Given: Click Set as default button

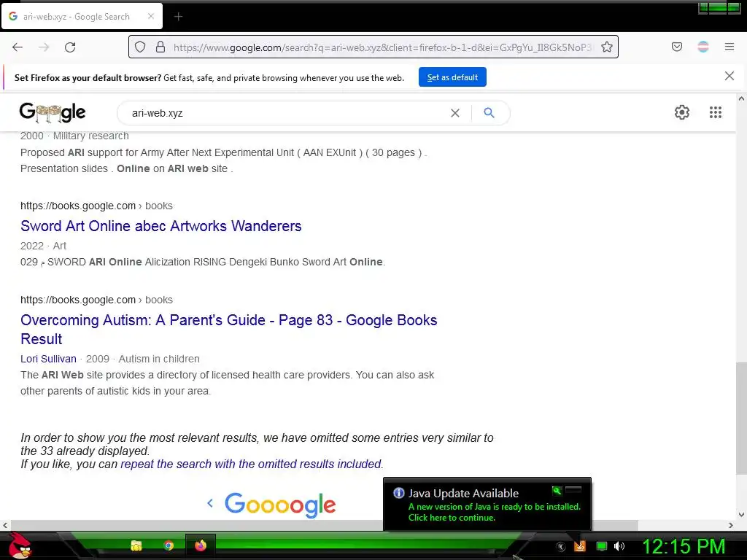Looking at the screenshot, I should 452,77.
